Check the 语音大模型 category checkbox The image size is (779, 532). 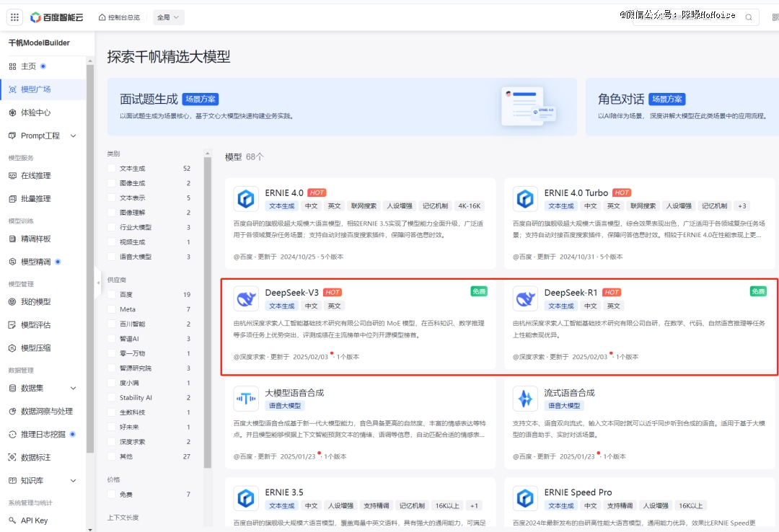pos(112,257)
